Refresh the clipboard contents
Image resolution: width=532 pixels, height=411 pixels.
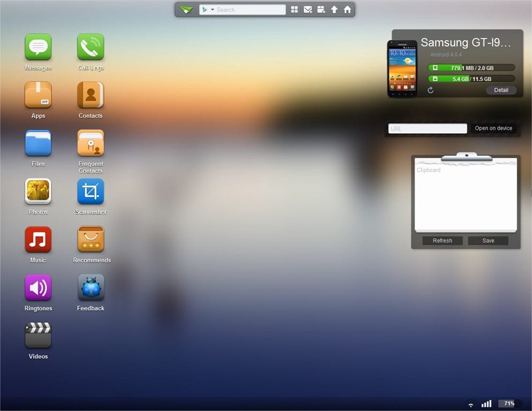point(443,241)
